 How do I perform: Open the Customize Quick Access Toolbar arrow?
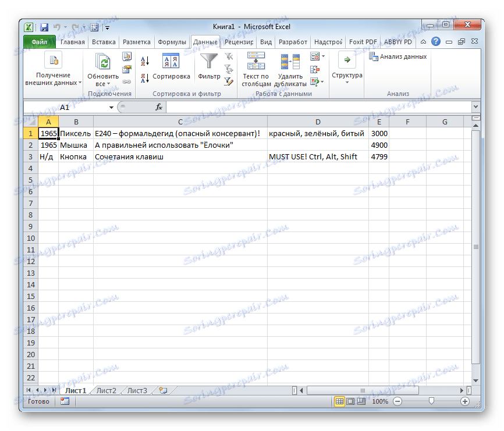click(107, 28)
